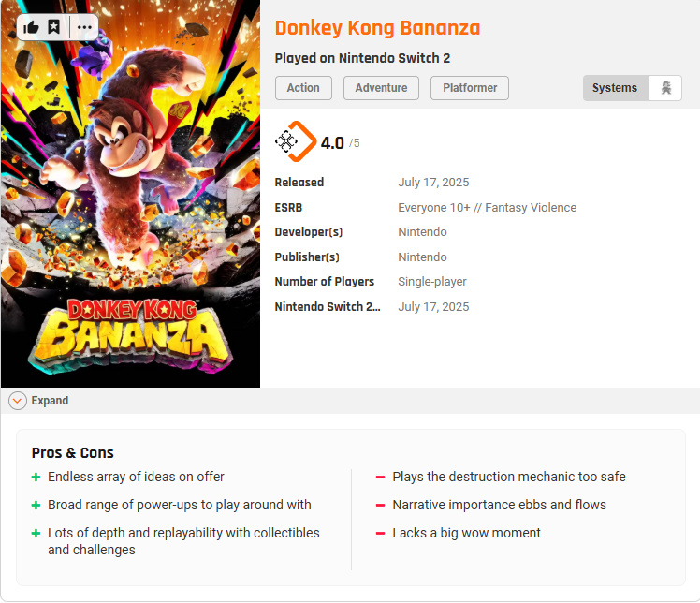Select the Adventure genre tag
700x603 pixels.
click(x=381, y=88)
